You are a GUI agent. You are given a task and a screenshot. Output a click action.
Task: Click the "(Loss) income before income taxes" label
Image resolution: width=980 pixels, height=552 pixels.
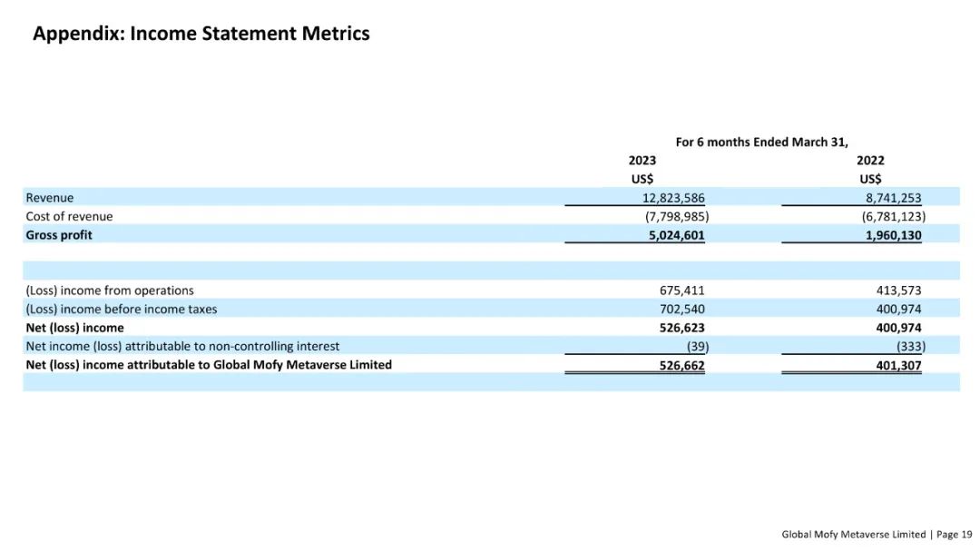pyautogui.click(x=122, y=309)
